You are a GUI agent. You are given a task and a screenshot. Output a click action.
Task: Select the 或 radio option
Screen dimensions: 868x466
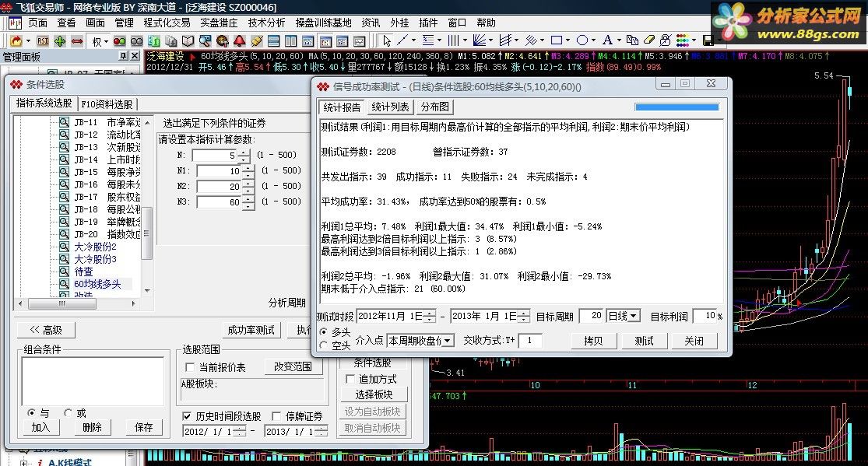(x=68, y=412)
